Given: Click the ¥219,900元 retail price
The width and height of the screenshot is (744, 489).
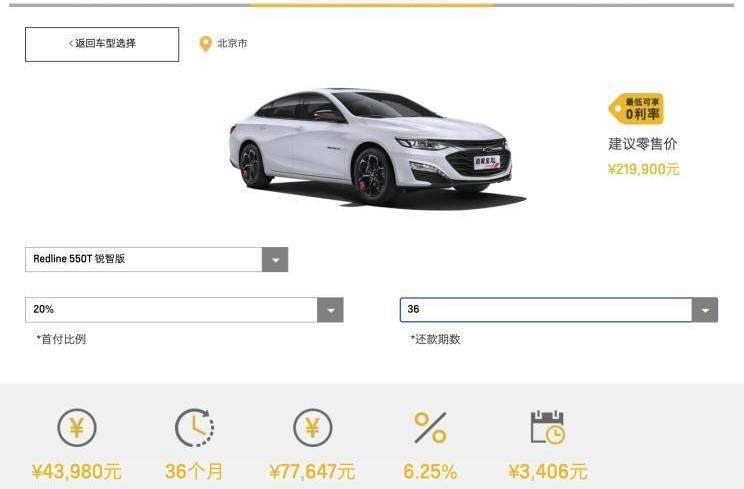Looking at the screenshot, I should click(x=643, y=169).
